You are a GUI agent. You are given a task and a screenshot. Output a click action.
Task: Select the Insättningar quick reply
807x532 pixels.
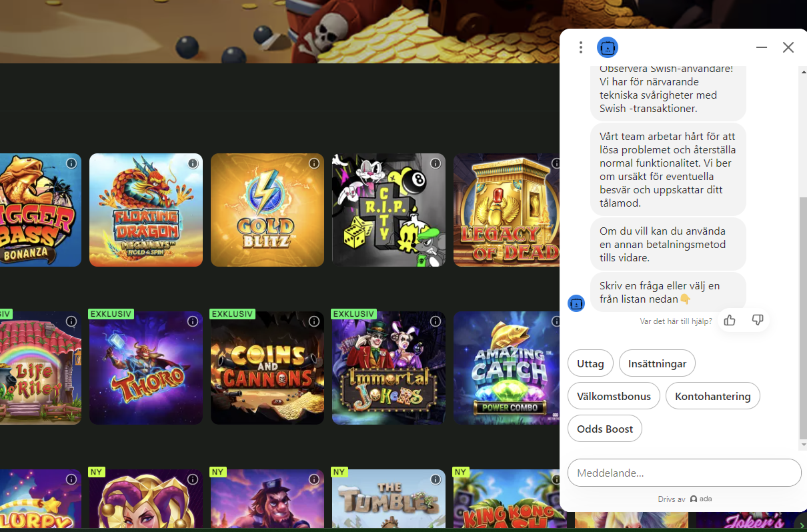click(x=657, y=363)
